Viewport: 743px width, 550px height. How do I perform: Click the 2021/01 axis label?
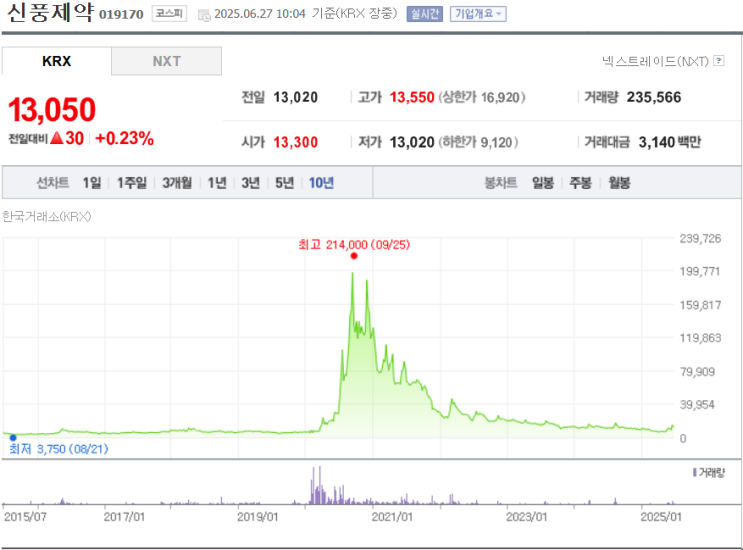(x=392, y=516)
